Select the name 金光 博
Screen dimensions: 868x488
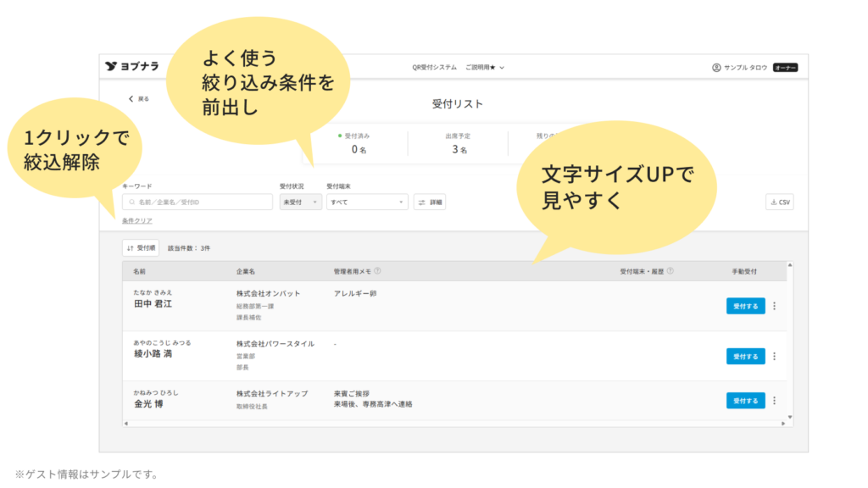click(148, 404)
